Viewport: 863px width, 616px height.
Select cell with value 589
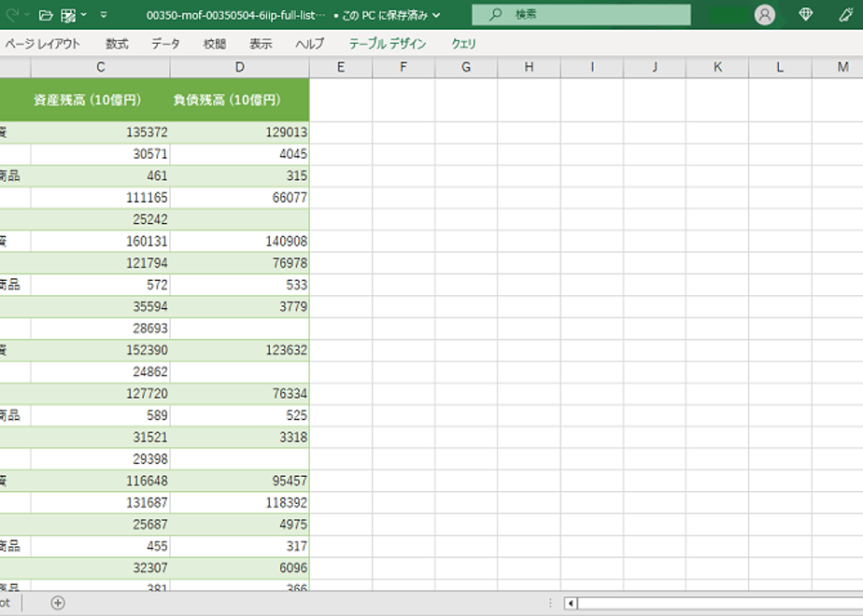point(100,415)
